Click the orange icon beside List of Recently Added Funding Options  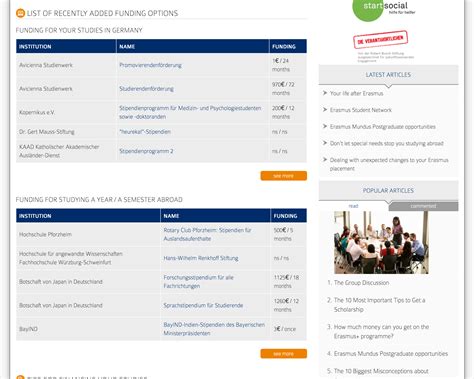coord(20,13)
